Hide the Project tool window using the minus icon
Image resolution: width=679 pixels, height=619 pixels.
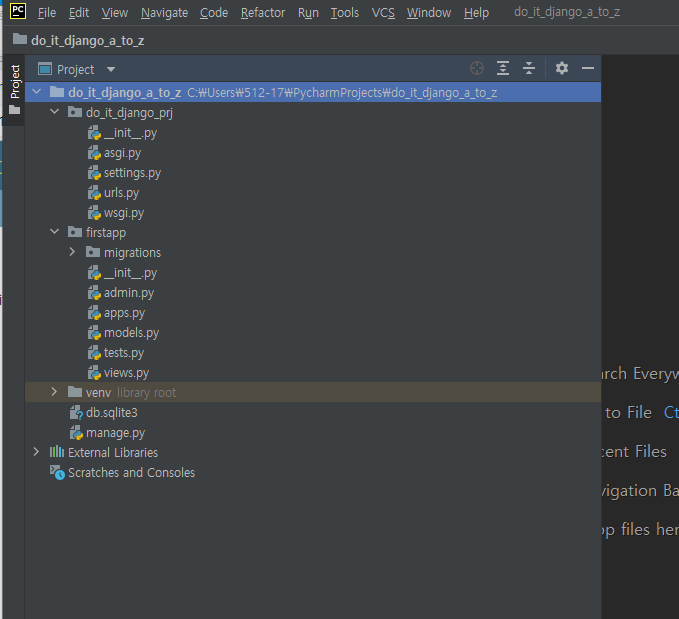pos(588,68)
